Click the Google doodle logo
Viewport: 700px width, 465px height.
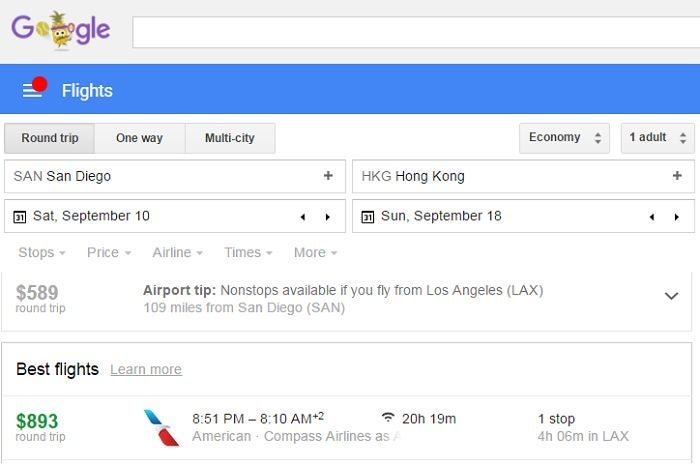[61, 31]
